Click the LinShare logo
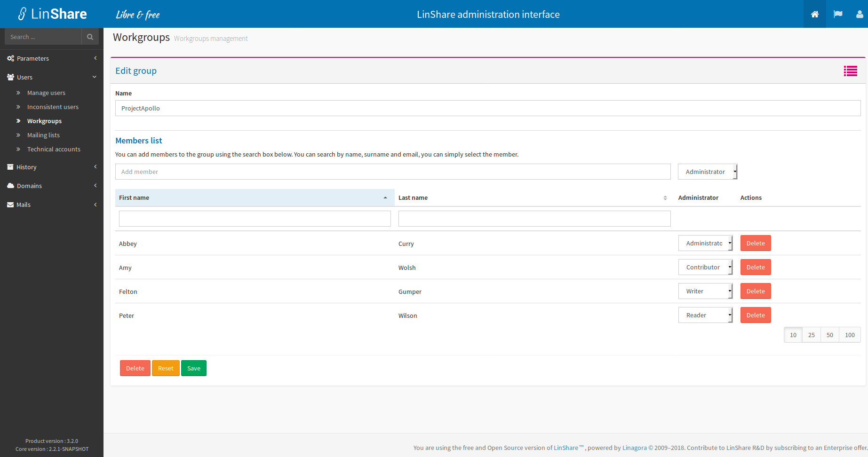The image size is (868, 457). point(52,14)
